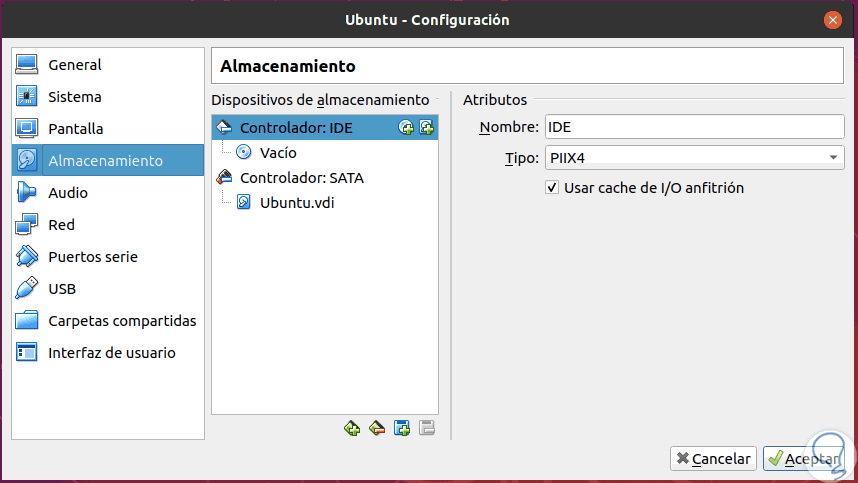
Task: Toggle Usar cache de I/O anfitrión checkbox
Action: (x=552, y=187)
